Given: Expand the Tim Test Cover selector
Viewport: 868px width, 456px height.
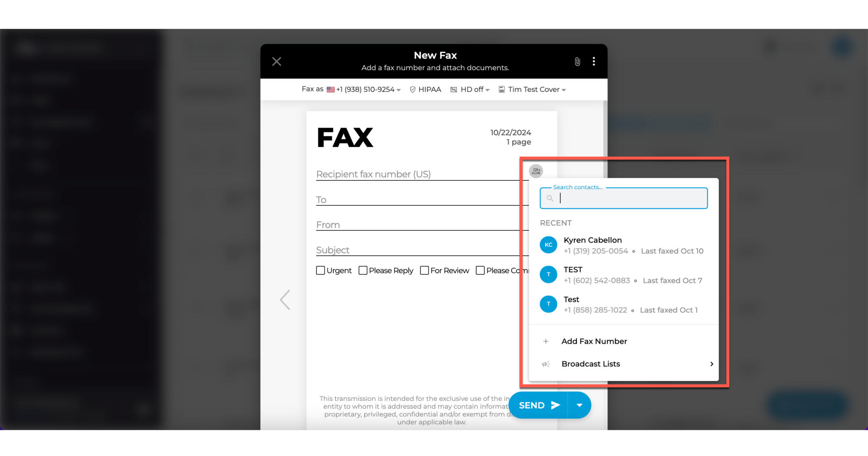Looking at the screenshot, I should coord(564,89).
